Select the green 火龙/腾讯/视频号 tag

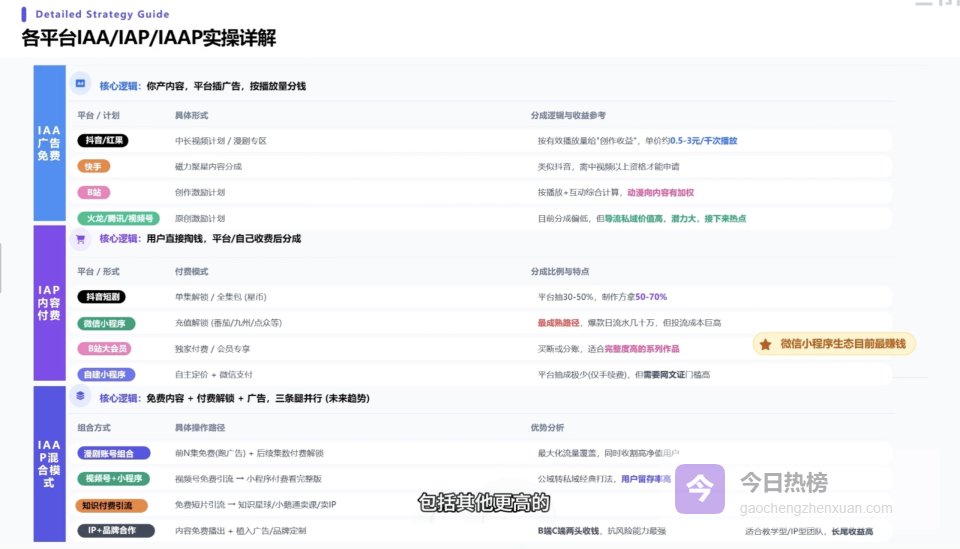(x=119, y=218)
